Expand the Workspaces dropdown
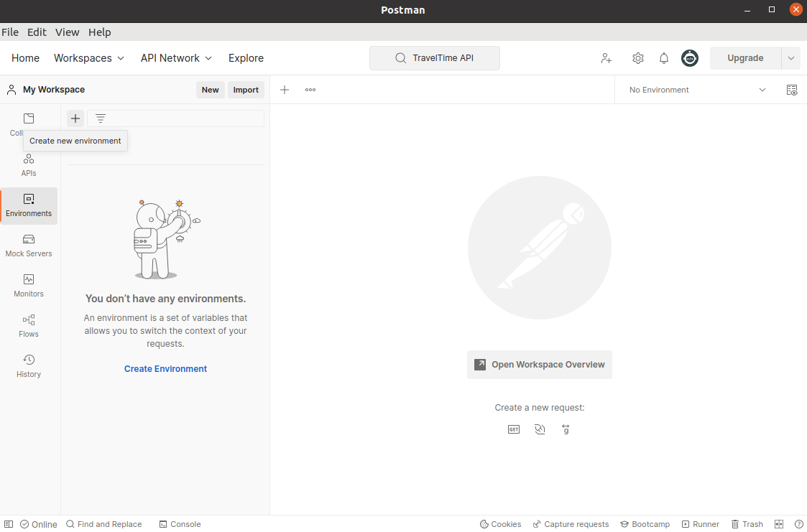Image resolution: width=807 pixels, height=532 pixels. click(x=88, y=58)
